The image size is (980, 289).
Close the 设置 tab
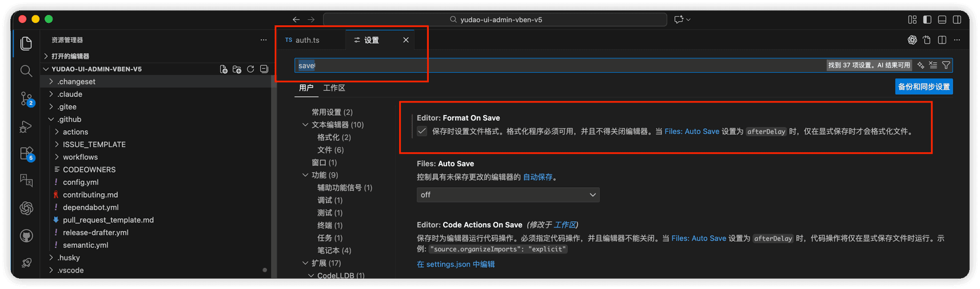pyautogui.click(x=406, y=40)
